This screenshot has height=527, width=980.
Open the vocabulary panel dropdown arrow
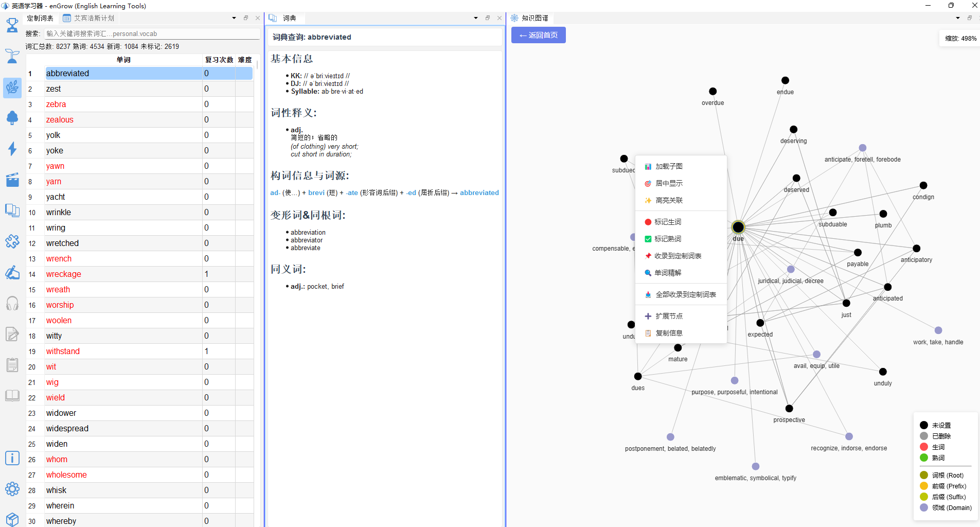click(234, 18)
